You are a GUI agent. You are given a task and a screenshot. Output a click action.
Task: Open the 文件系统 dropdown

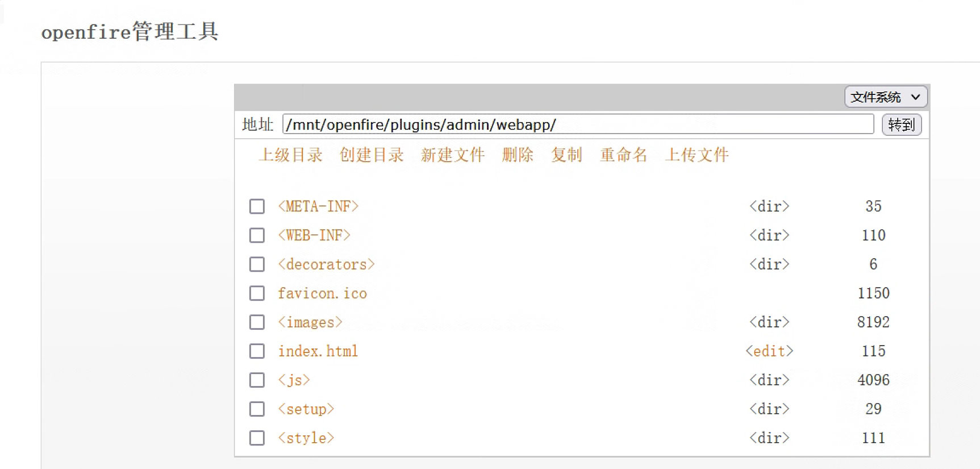click(x=886, y=97)
